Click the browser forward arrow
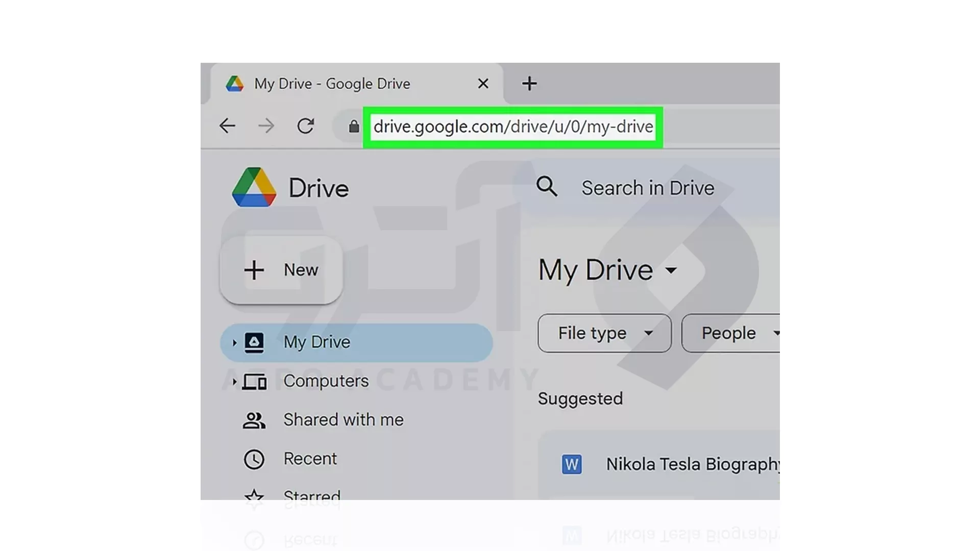 (x=266, y=126)
